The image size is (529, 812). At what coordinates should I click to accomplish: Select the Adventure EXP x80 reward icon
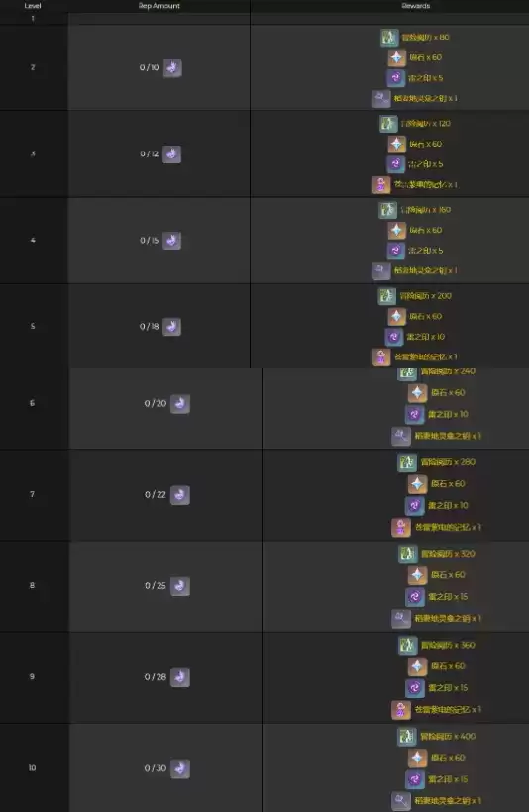(x=389, y=38)
